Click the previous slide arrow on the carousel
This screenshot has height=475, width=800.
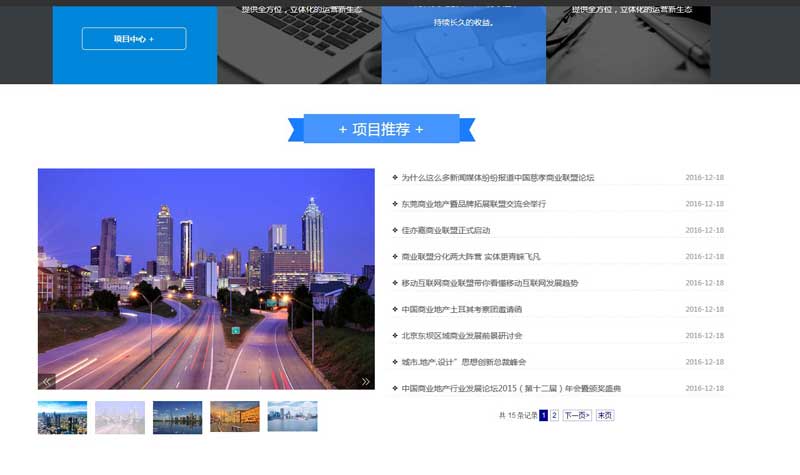[46, 381]
